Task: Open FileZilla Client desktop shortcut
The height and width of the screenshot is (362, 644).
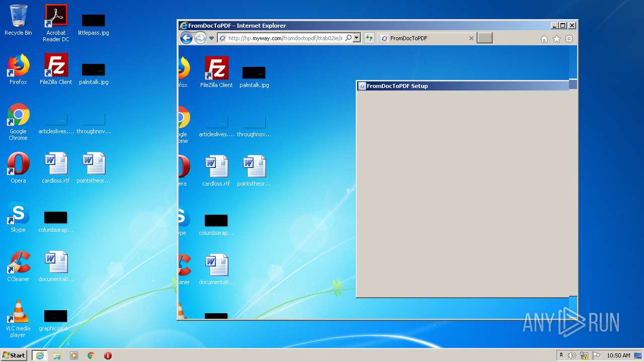Action: 56,70
